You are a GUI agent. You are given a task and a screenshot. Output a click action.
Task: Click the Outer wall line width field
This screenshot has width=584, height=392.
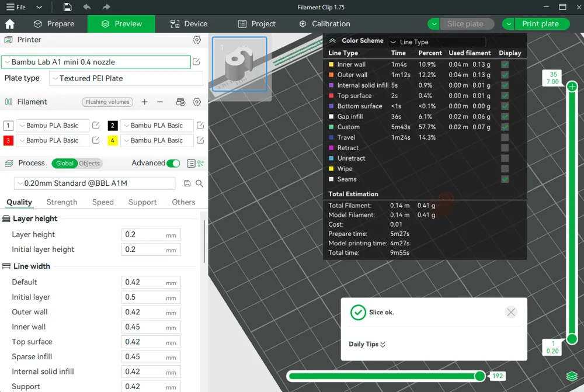(151, 313)
